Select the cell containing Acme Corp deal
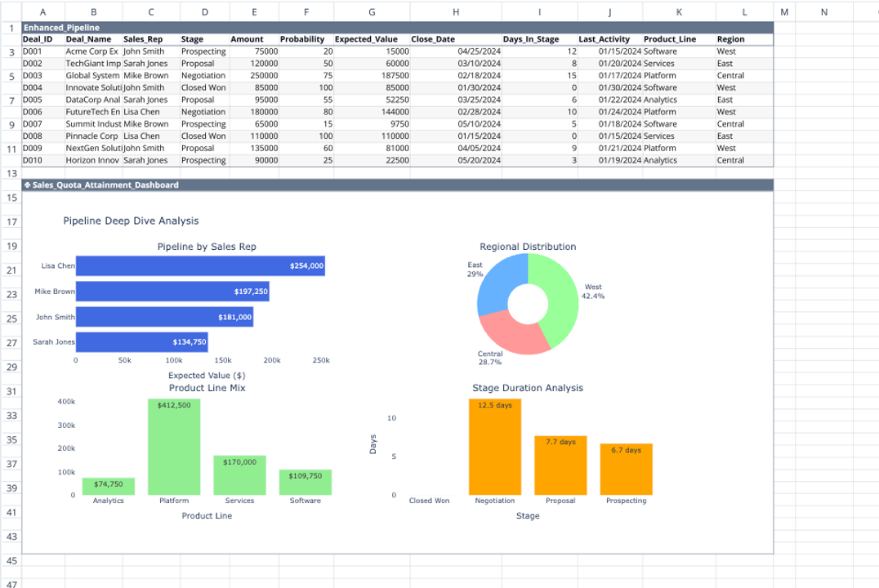 click(x=91, y=51)
